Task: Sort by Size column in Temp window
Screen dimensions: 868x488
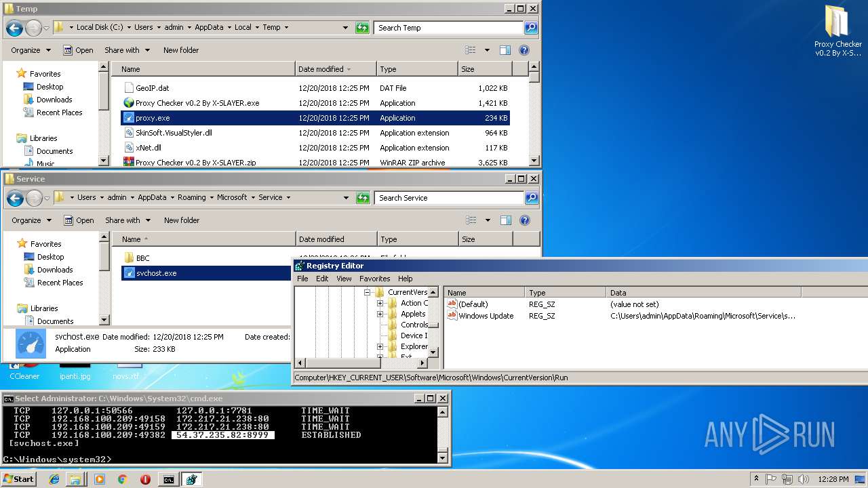Action: (x=486, y=69)
